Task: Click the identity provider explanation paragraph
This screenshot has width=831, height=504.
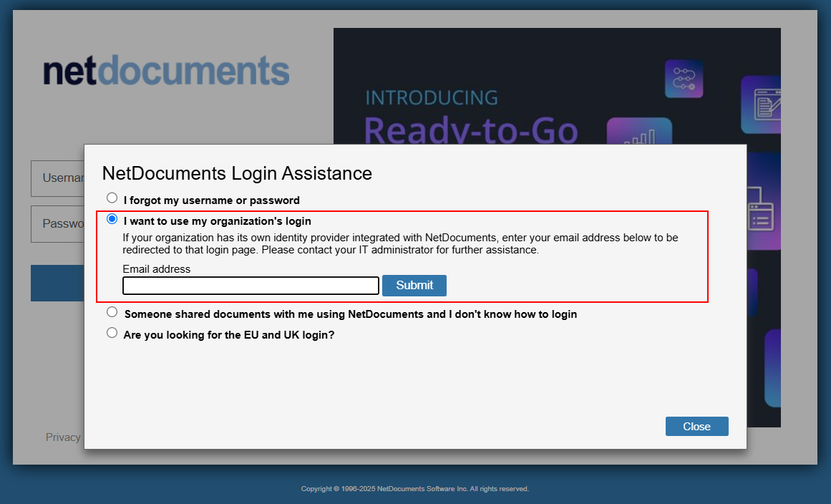Action: coord(400,244)
